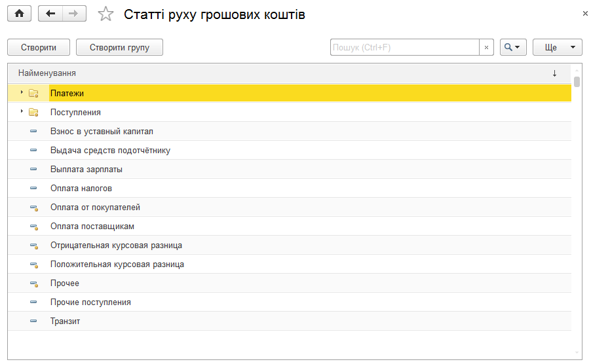The width and height of the screenshot is (591, 364).
Task: Add to favorites with the star icon
Action: 105,14
